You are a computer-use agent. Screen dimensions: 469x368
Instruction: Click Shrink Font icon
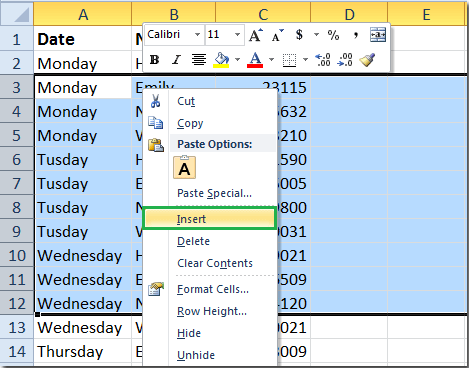(278, 35)
